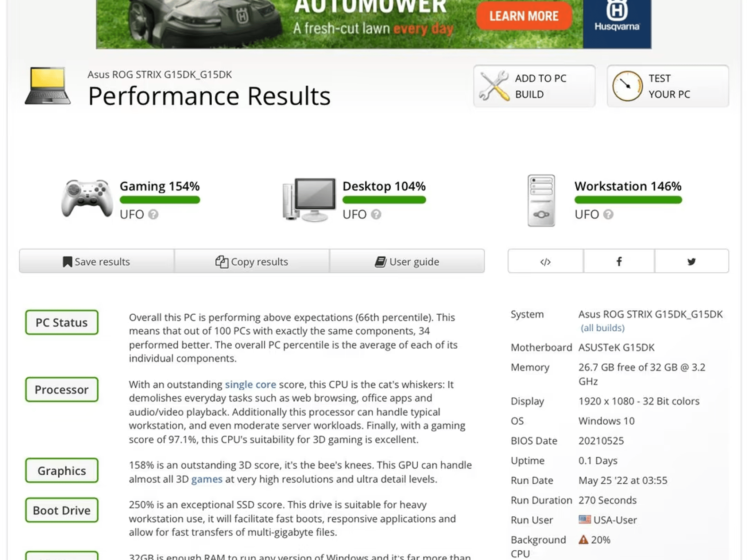
Task: Click the Test Your PC button
Action: [668, 86]
